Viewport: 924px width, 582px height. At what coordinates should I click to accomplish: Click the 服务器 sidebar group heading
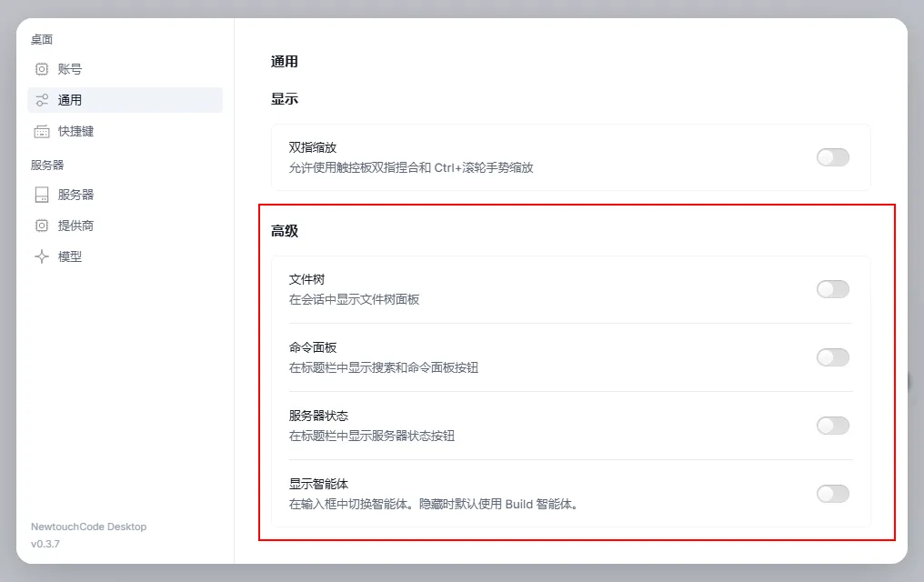coord(47,165)
